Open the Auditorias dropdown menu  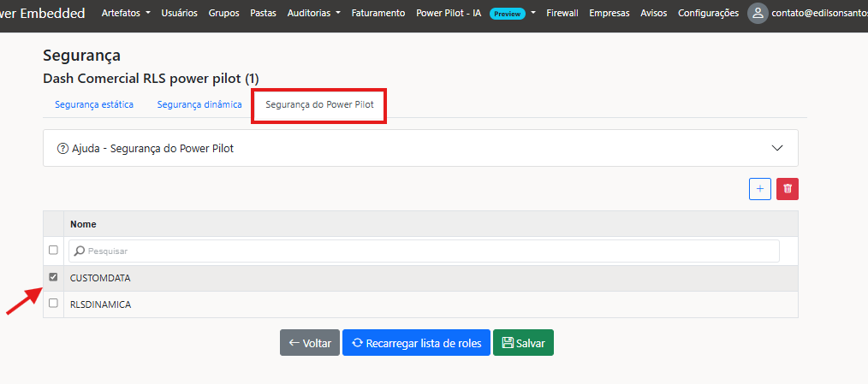coord(313,14)
